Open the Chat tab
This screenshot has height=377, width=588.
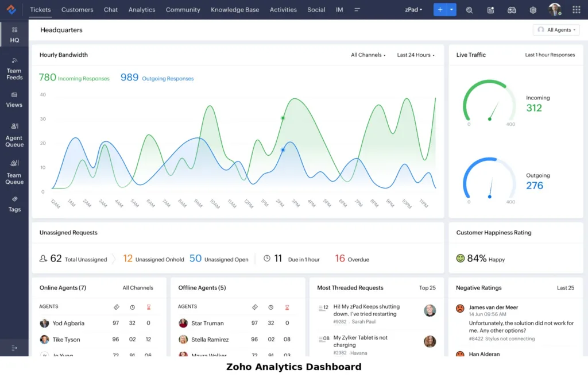[111, 10]
